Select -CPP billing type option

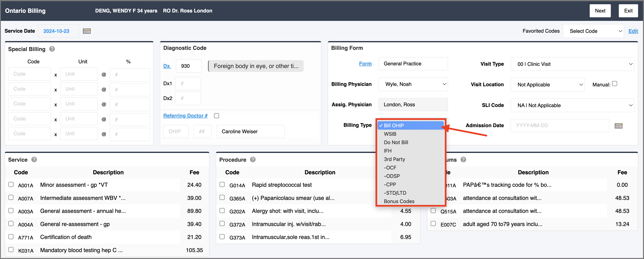pos(411,184)
